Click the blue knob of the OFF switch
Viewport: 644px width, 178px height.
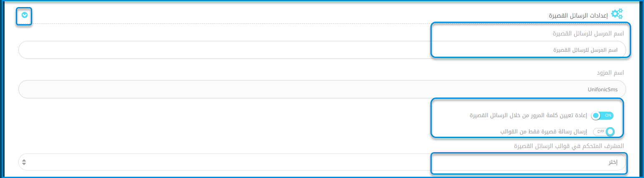(x=611, y=132)
